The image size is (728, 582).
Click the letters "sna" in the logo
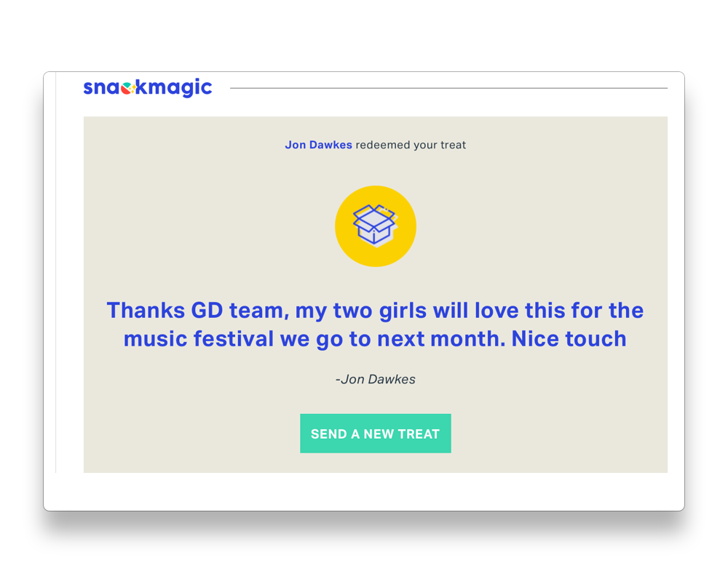(x=101, y=88)
